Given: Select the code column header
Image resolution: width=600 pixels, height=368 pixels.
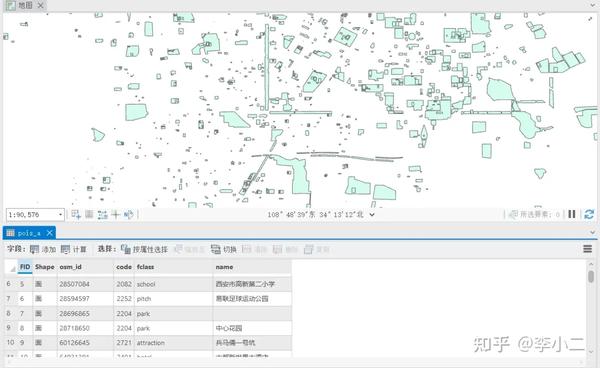Looking at the screenshot, I should pyautogui.click(x=124, y=267).
